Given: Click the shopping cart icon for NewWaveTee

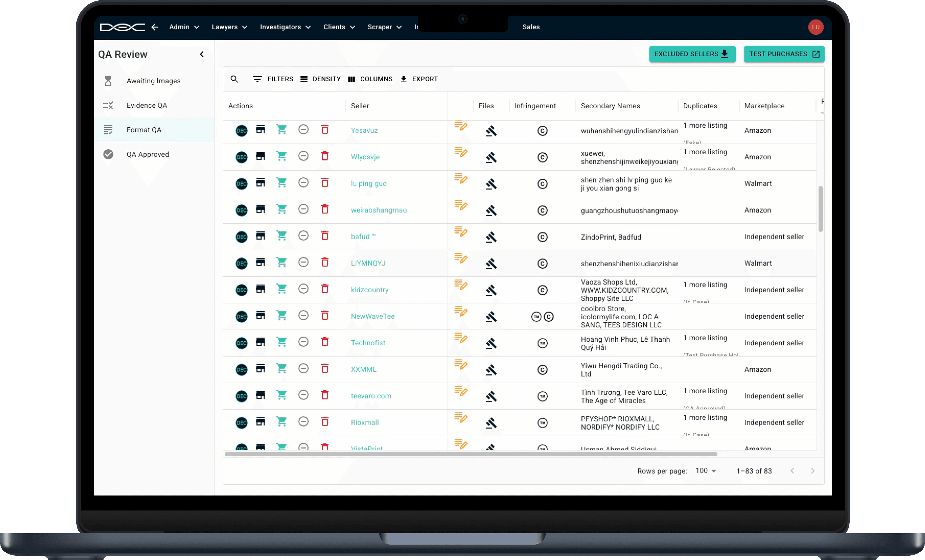Looking at the screenshot, I should 282,315.
